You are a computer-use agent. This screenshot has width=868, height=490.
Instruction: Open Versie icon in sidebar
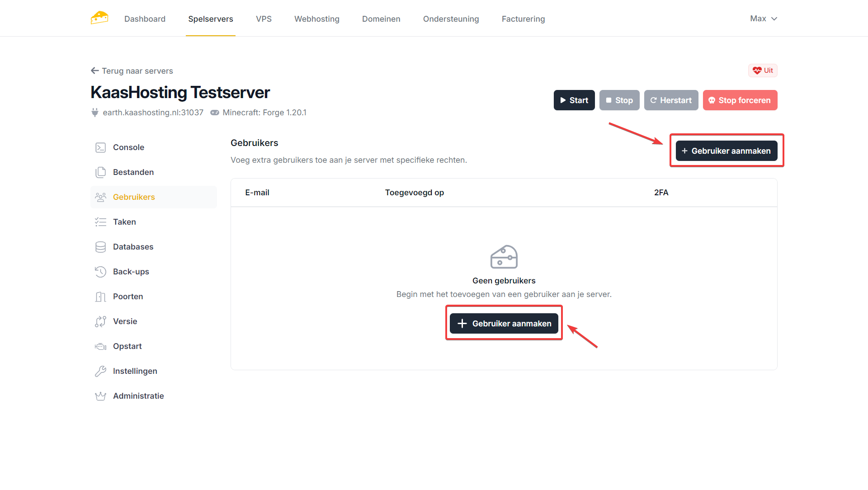coord(100,321)
